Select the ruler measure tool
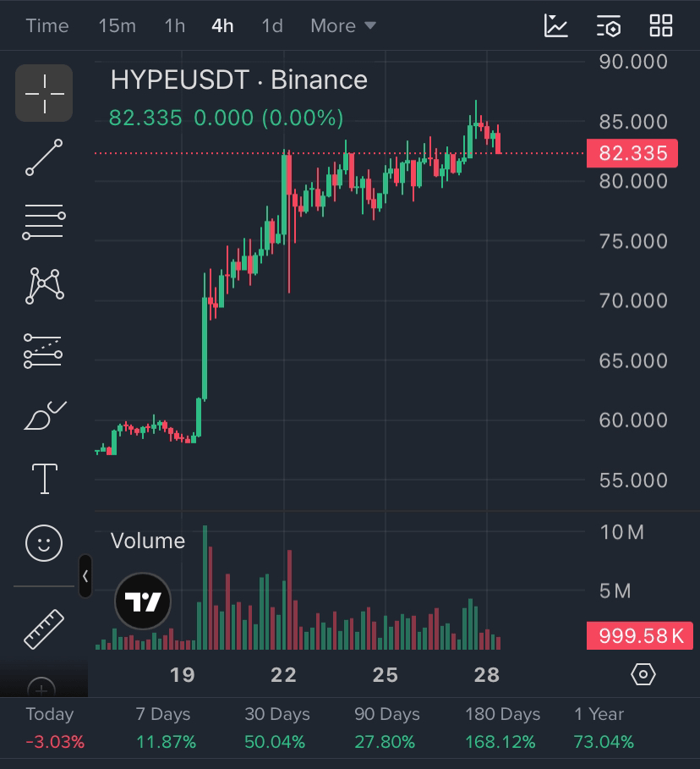 click(44, 629)
